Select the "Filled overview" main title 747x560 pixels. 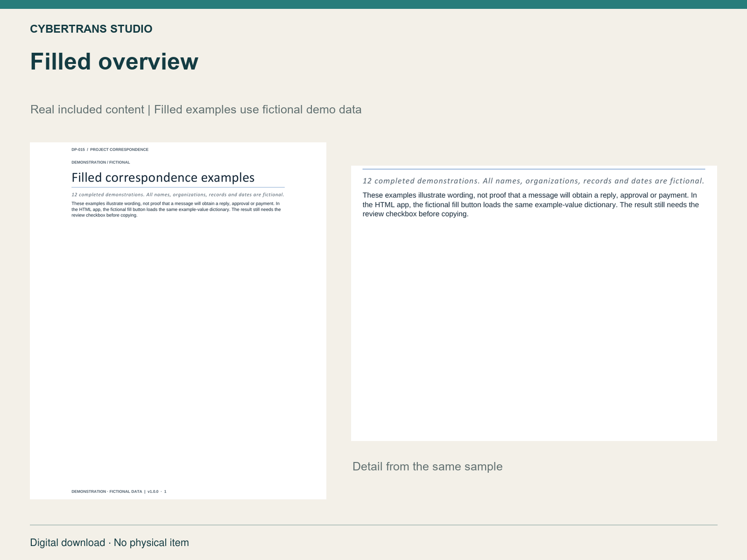tap(114, 62)
